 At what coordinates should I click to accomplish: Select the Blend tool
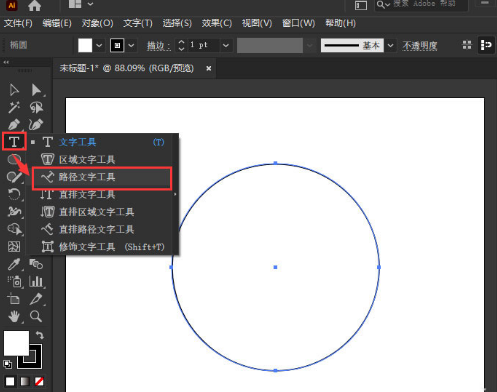36,264
